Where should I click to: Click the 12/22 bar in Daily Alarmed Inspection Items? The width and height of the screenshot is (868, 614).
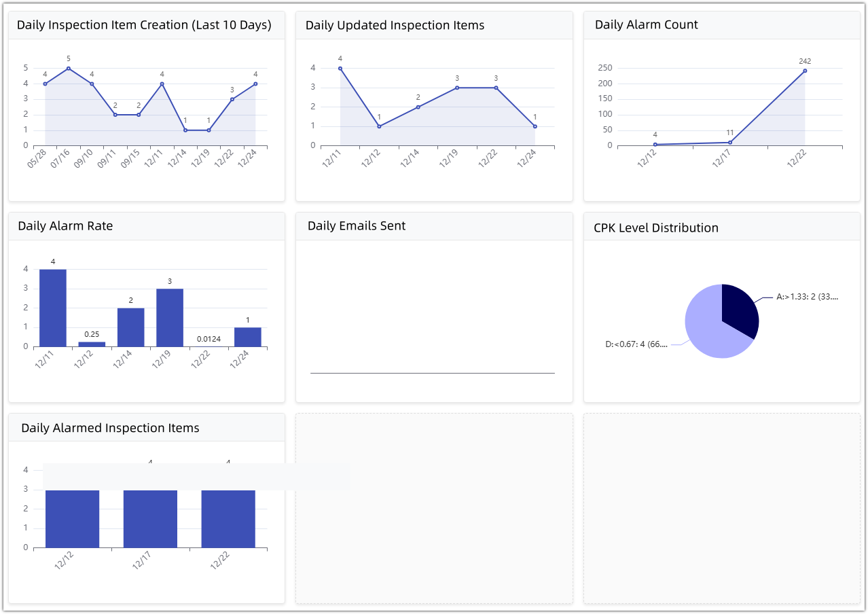[x=228, y=519]
